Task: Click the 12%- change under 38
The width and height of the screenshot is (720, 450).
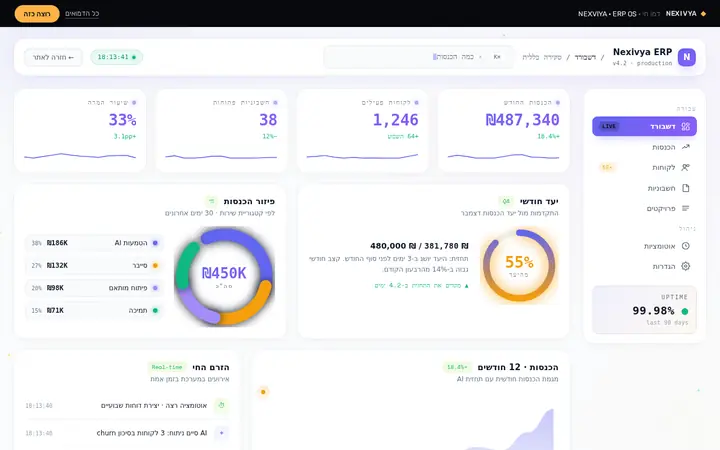Action: tap(270, 136)
